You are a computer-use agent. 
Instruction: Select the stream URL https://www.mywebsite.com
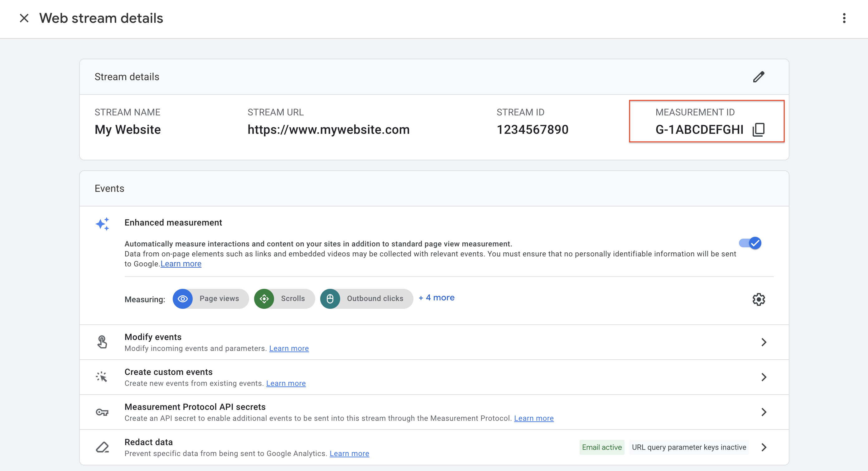pos(329,129)
